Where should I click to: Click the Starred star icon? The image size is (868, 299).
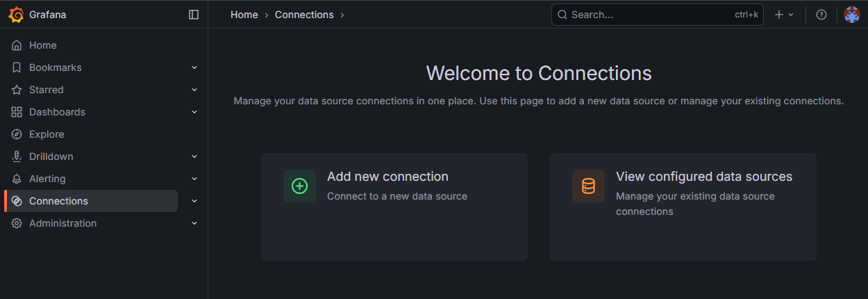17,90
